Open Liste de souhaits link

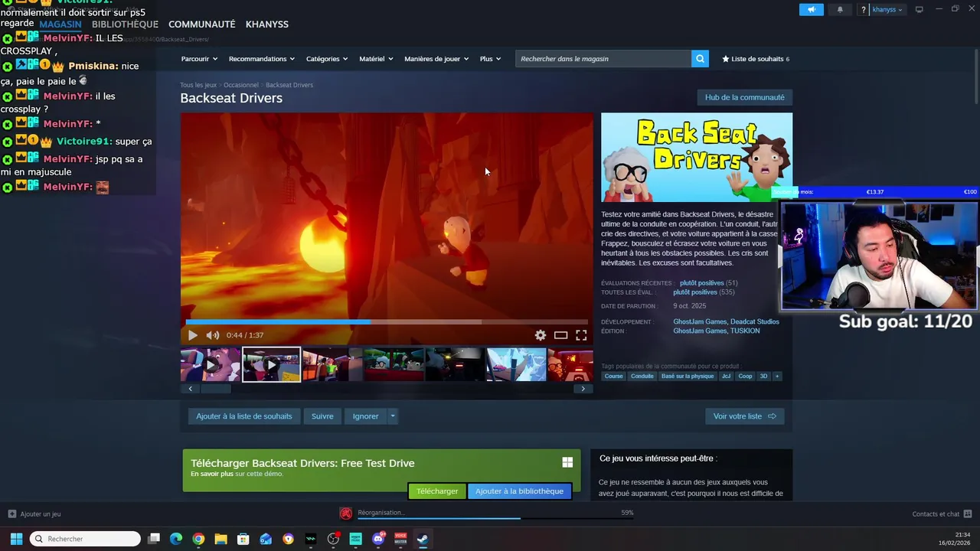click(x=755, y=59)
